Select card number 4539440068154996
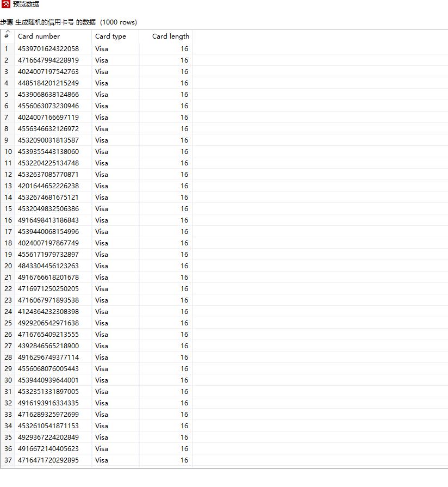This screenshot has height=487, width=448. point(48,232)
